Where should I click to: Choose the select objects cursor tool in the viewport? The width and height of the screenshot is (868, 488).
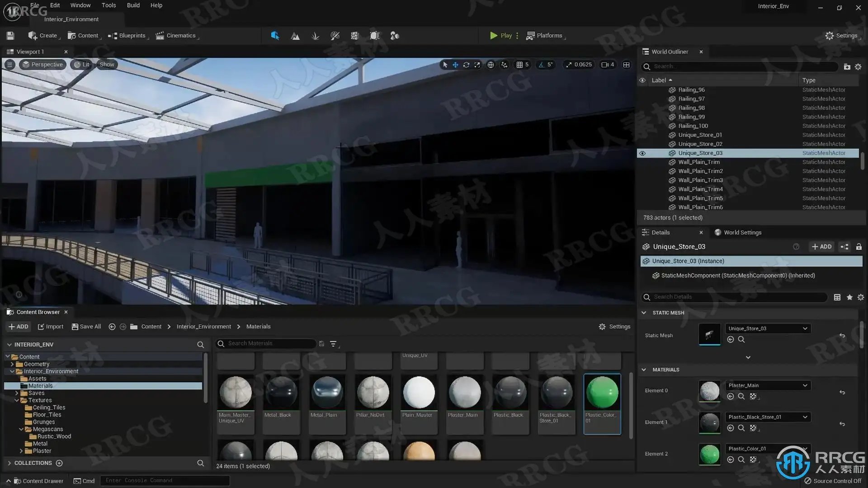coord(445,65)
